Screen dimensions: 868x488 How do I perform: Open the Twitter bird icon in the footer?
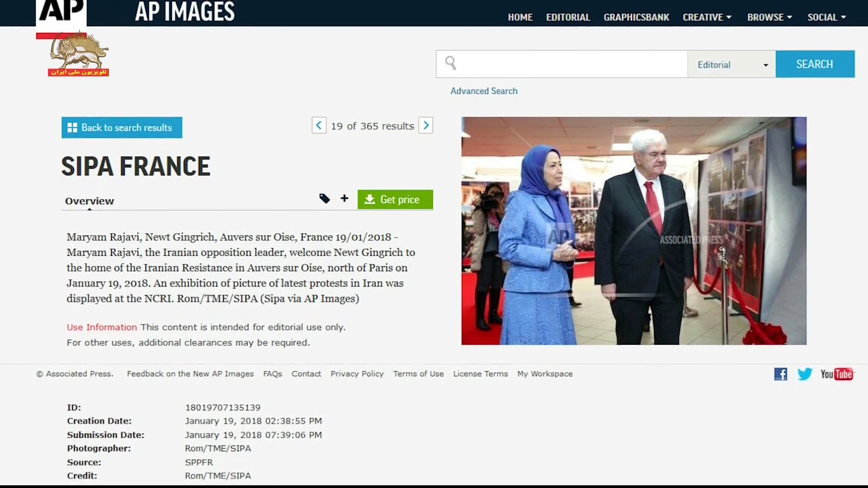point(805,374)
